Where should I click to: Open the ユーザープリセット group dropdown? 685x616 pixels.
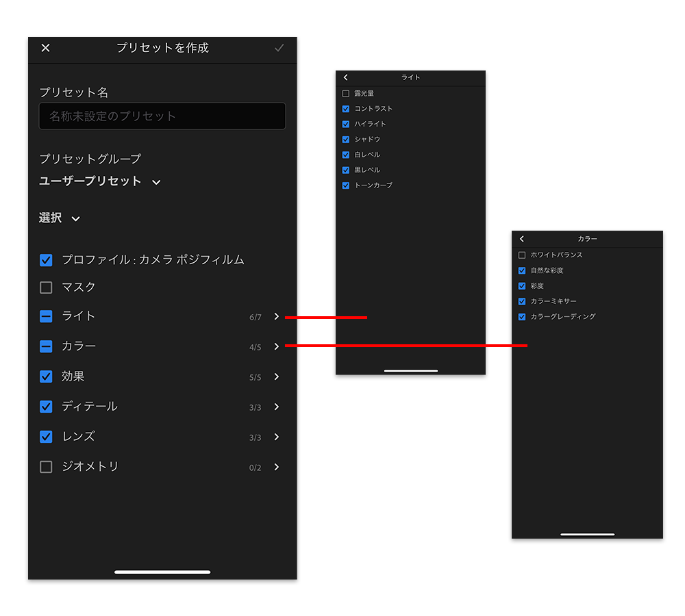100,181
